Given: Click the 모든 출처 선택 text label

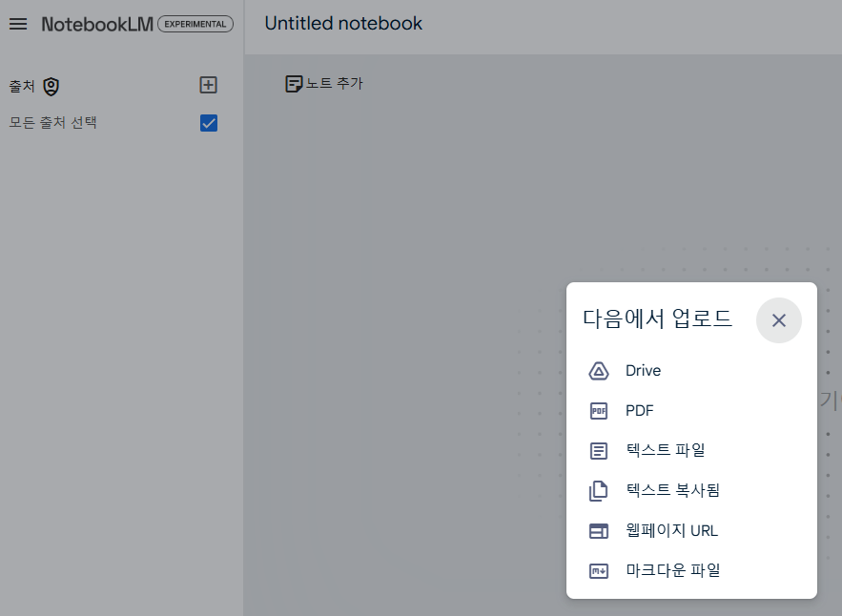Looking at the screenshot, I should pyautogui.click(x=53, y=123).
